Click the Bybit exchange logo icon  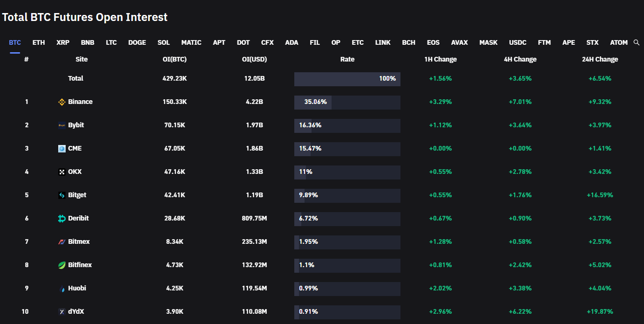pos(61,125)
